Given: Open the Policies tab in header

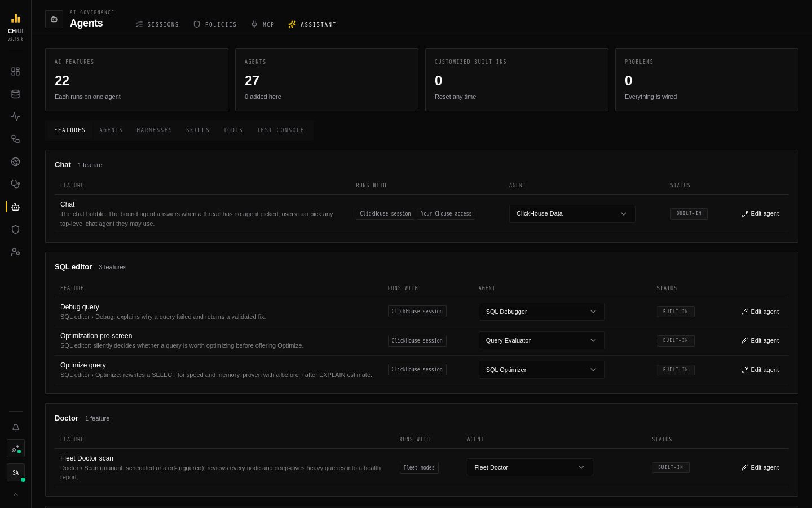Looking at the screenshot, I should coord(215,24).
